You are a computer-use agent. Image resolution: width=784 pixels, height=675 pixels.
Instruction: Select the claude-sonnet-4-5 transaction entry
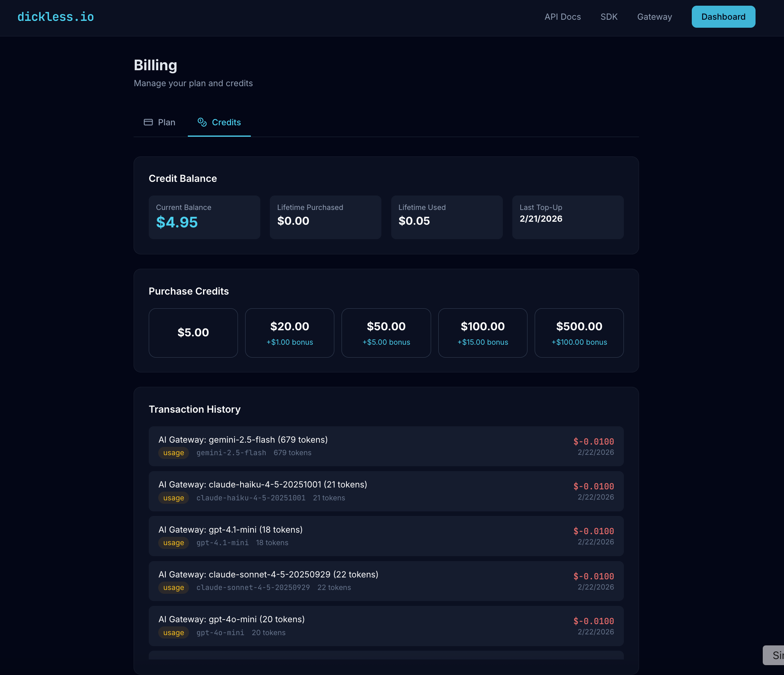(x=386, y=581)
